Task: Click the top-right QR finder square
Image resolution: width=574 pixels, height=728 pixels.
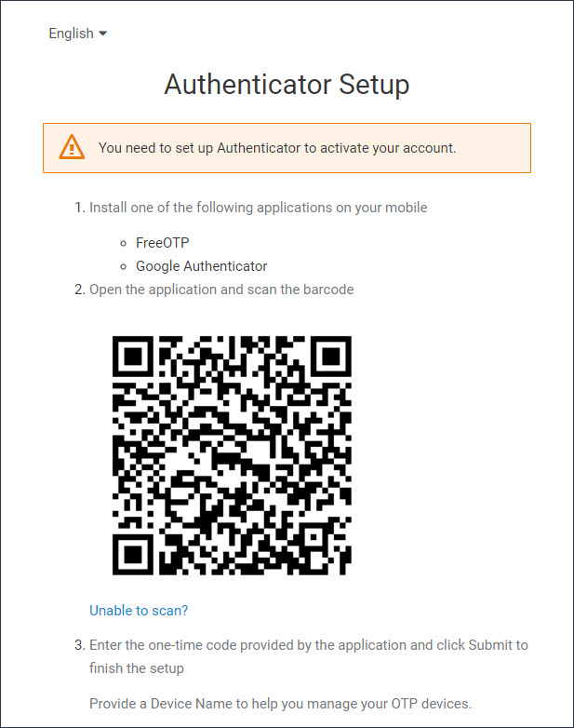Action: pyautogui.click(x=331, y=357)
